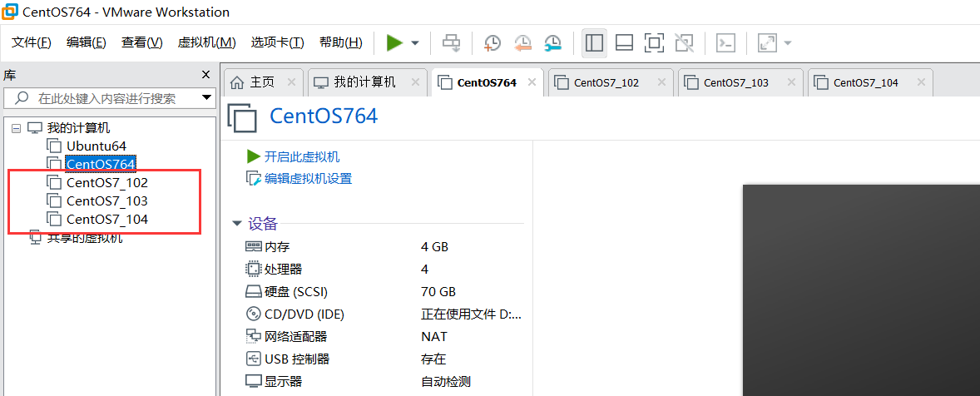Click the stretch guest display icon

click(x=767, y=43)
